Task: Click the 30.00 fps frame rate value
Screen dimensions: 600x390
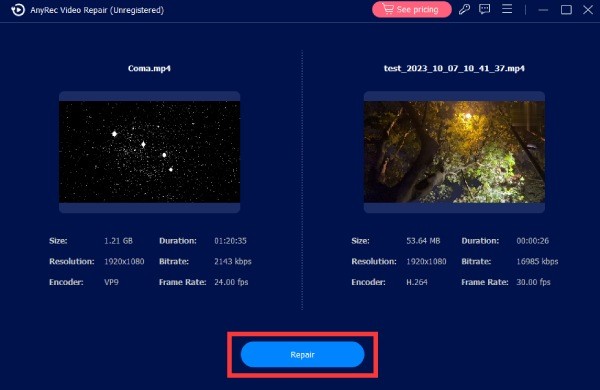Action: [x=533, y=282]
